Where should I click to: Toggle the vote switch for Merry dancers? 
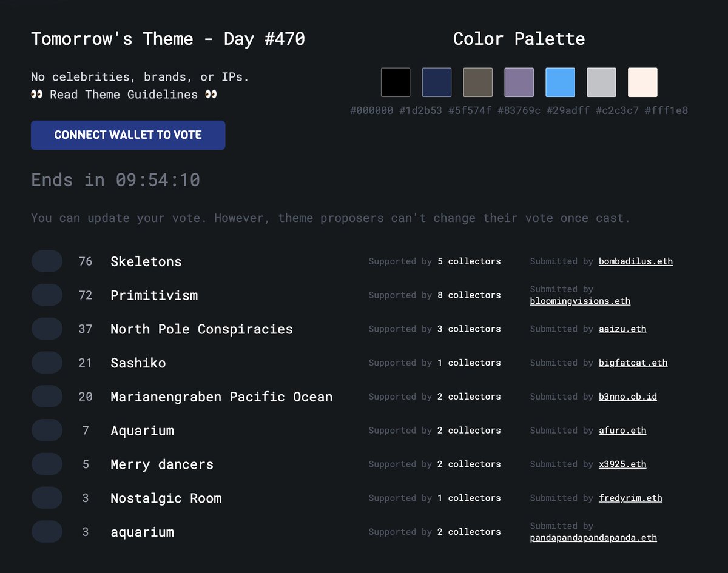(x=47, y=464)
